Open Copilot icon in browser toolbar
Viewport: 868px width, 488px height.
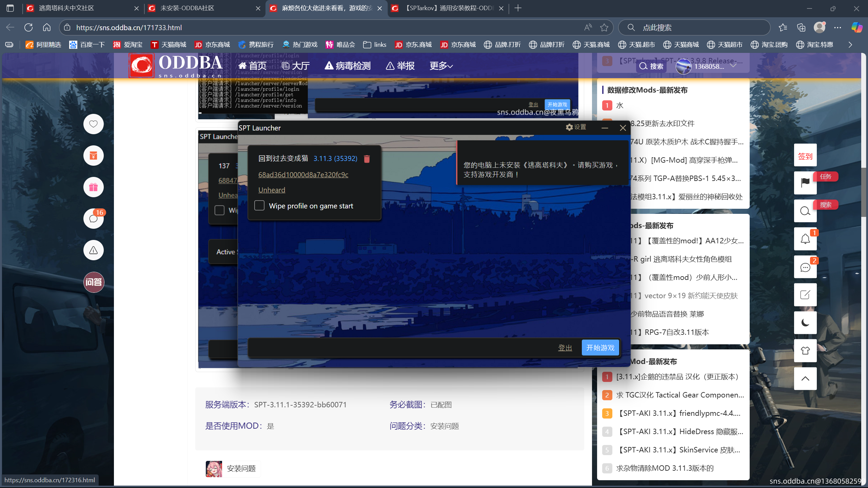(857, 27)
